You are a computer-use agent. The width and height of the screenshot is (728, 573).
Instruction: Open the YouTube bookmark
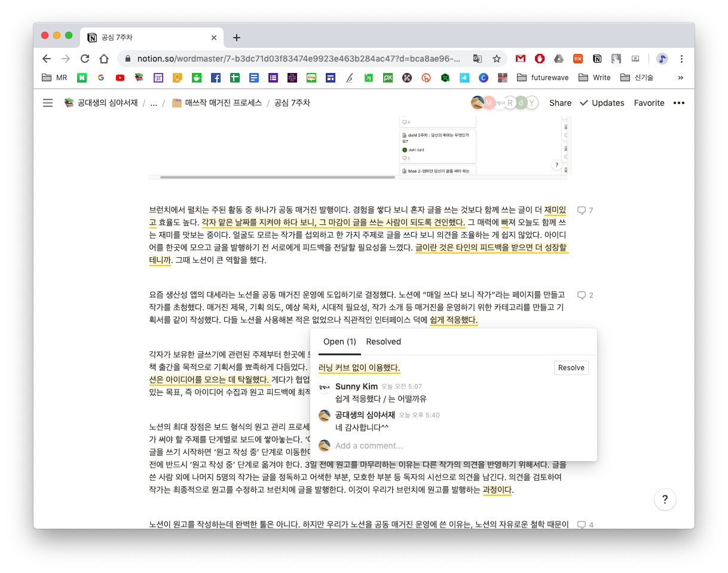120,78
